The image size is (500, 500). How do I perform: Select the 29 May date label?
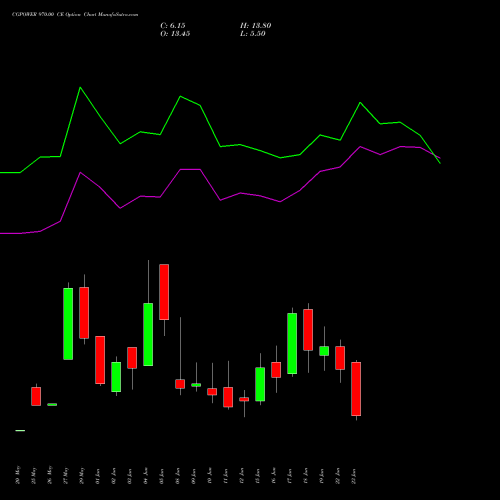[x=82, y=475]
